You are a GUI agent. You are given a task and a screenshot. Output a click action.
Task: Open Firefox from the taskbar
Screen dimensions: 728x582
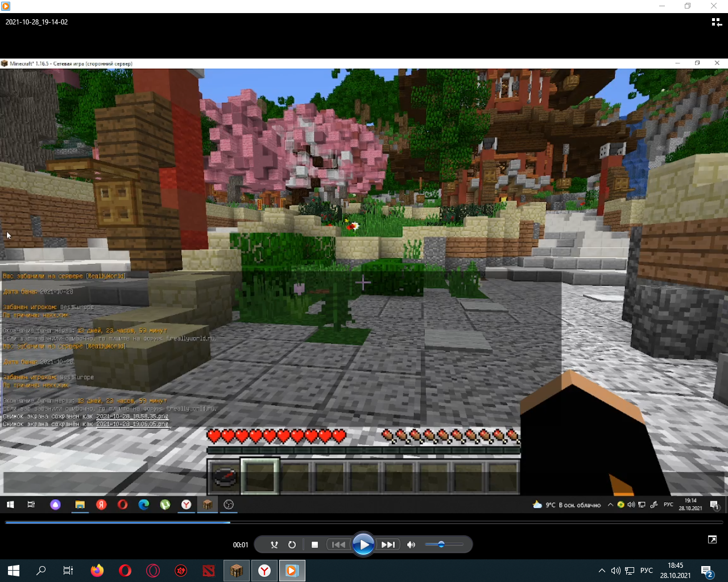[97, 571]
